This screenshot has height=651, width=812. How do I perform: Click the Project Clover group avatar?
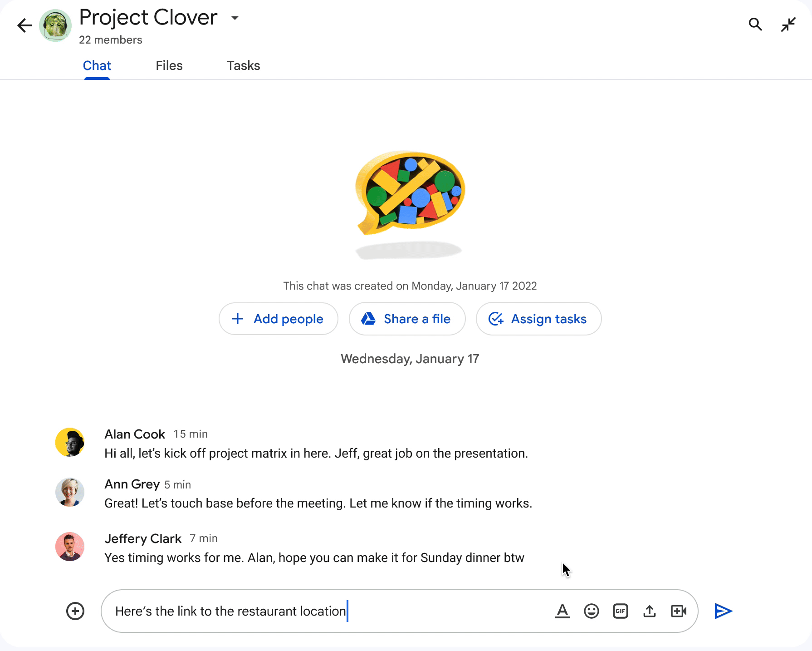tap(55, 25)
